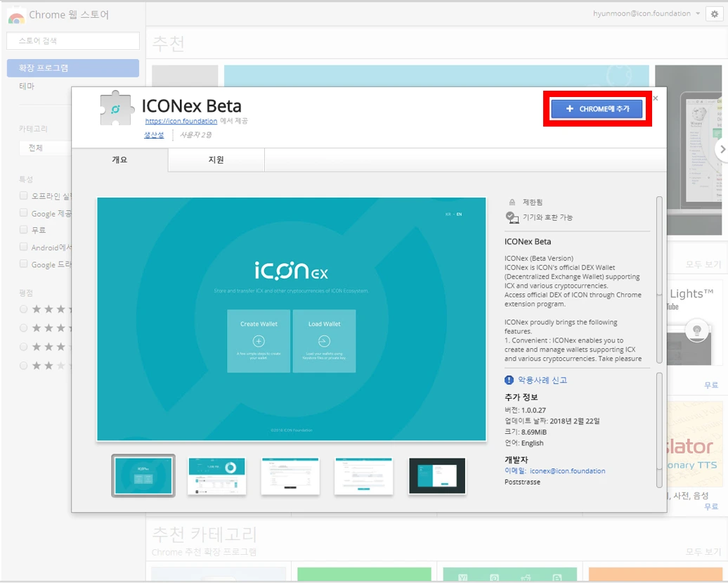728x583 pixels.
Task: Select 확장 프로그램 in the sidebar
Action: click(x=73, y=68)
